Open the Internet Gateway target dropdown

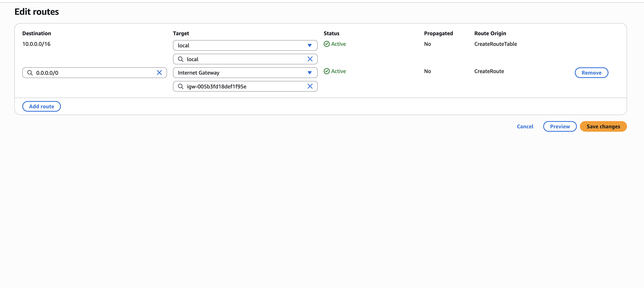point(245,72)
